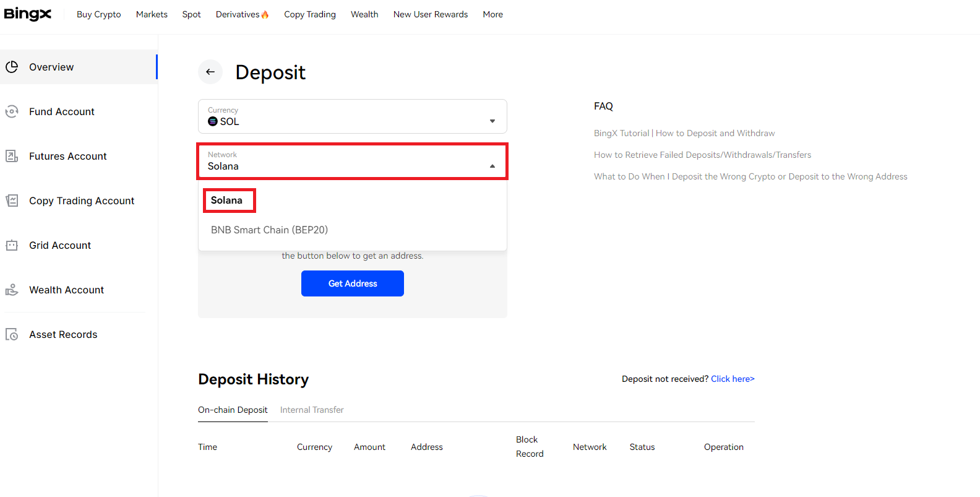Collapse the Network Solana dropdown

click(353, 162)
